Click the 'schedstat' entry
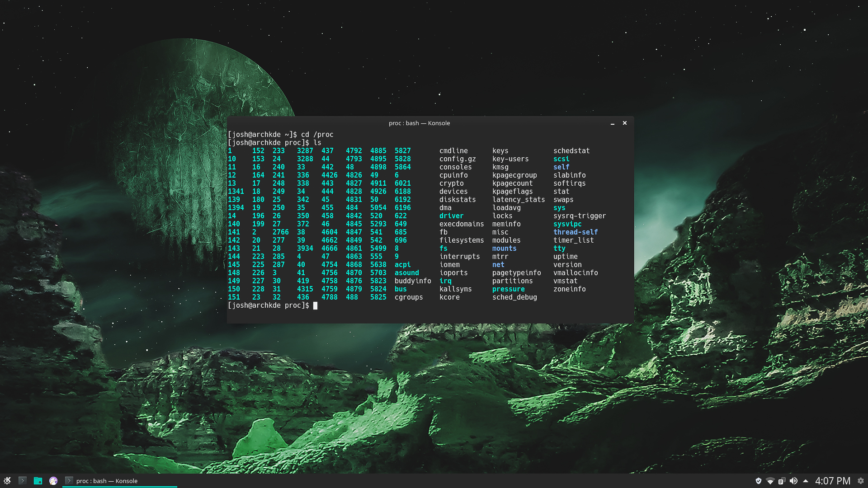The width and height of the screenshot is (868, 488). click(x=571, y=151)
